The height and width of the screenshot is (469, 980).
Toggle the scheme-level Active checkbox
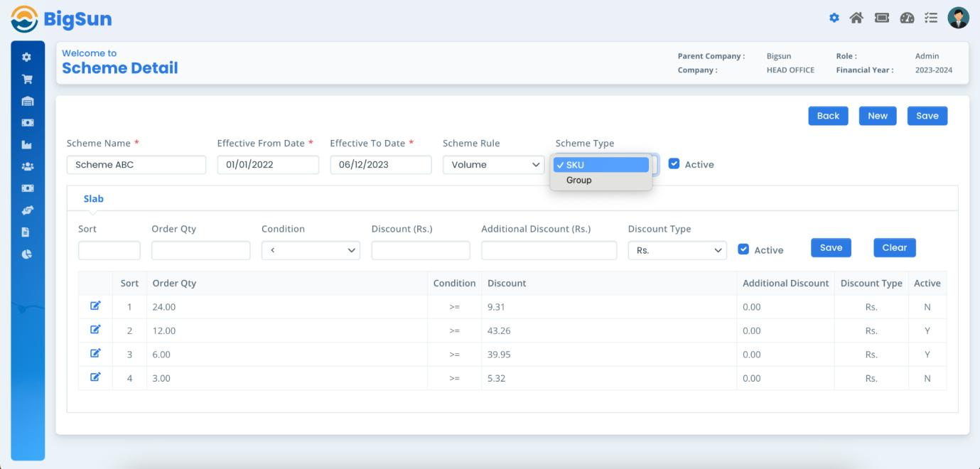pos(674,164)
